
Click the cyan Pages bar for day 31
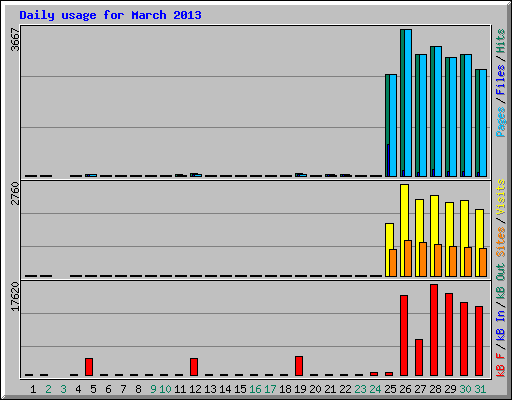[x=483, y=123]
